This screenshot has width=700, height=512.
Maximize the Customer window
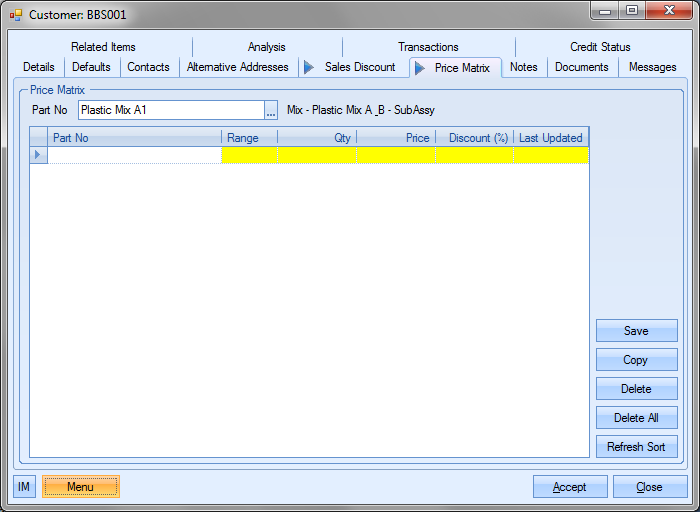click(632, 10)
